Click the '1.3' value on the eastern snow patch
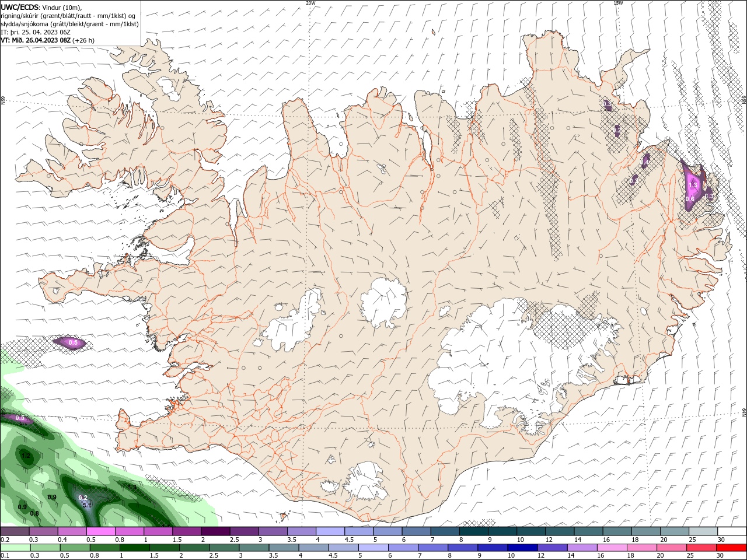 pos(693,185)
